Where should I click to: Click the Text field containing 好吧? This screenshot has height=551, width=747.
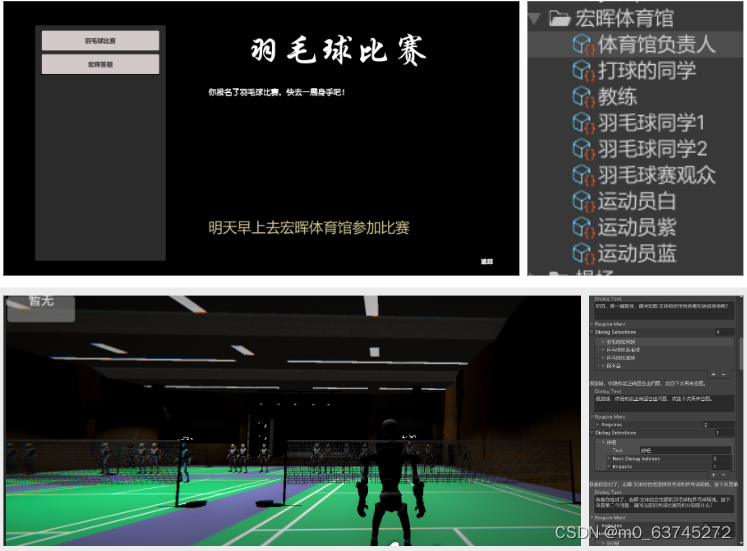coord(686,450)
